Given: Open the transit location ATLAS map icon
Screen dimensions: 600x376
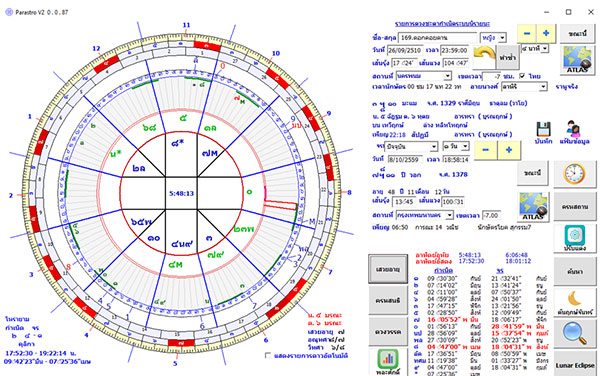Looking at the screenshot, I should (533, 207).
